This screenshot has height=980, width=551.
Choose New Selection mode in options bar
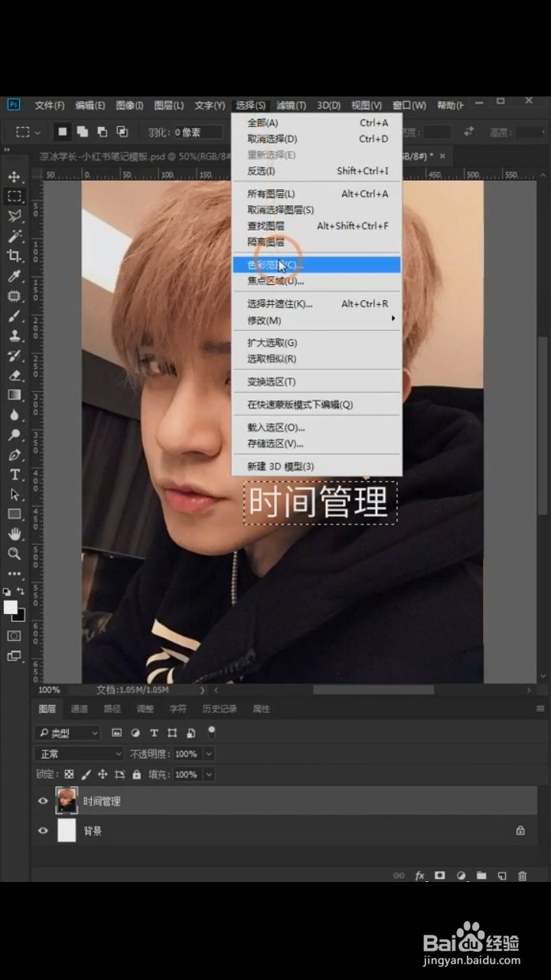[x=63, y=132]
